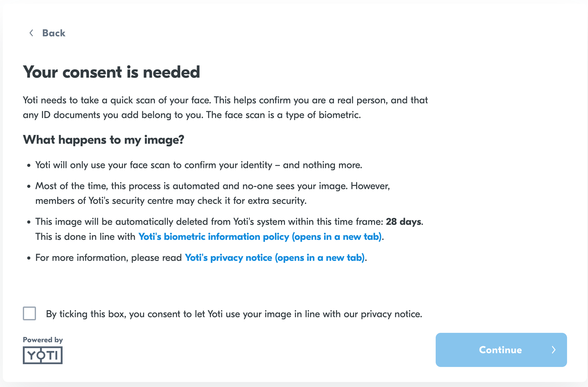Click the Back chevron arrow icon
This screenshot has height=387, width=588.
(31, 33)
